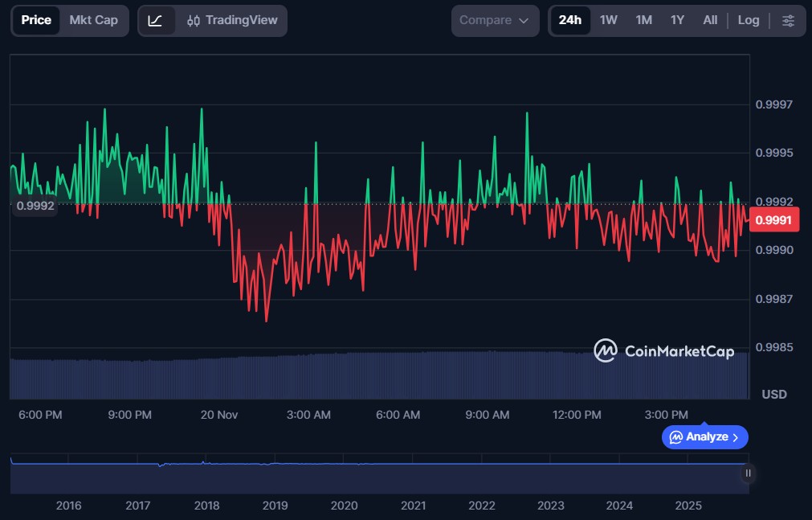Show the 1Y time range
812x520 pixels.
(x=677, y=20)
